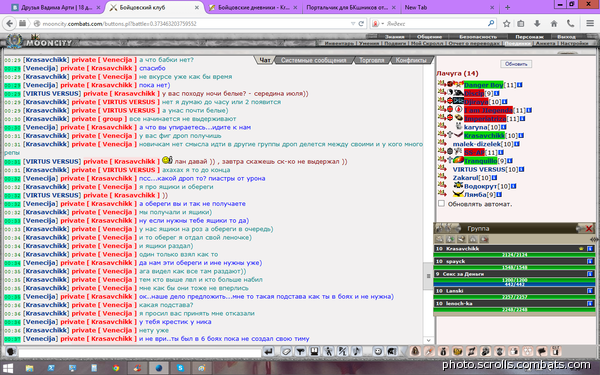Click the blue info icon beside Danger Boy

tap(520, 85)
